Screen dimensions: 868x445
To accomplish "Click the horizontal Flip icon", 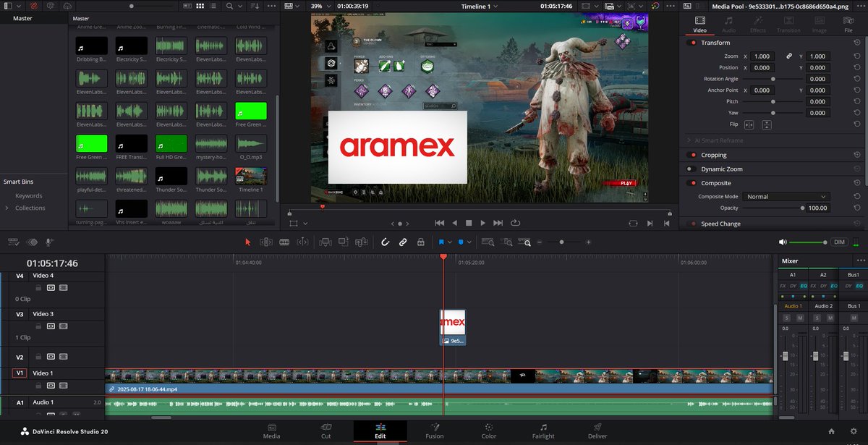I will pyautogui.click(x=749, y=124).
